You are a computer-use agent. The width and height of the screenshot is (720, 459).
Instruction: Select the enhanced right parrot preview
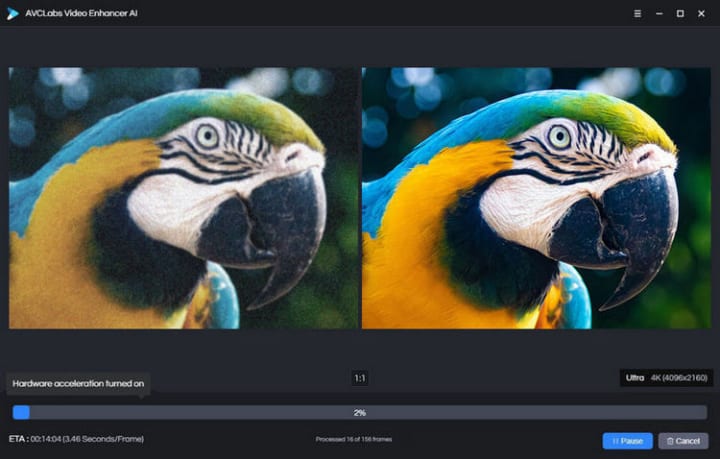pos(536,198)
